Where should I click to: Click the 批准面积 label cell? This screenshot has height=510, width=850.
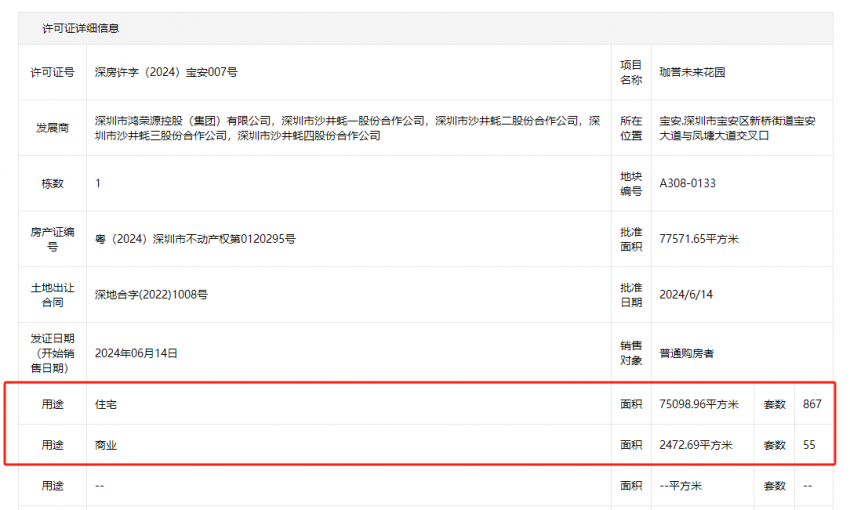(631, 239)
